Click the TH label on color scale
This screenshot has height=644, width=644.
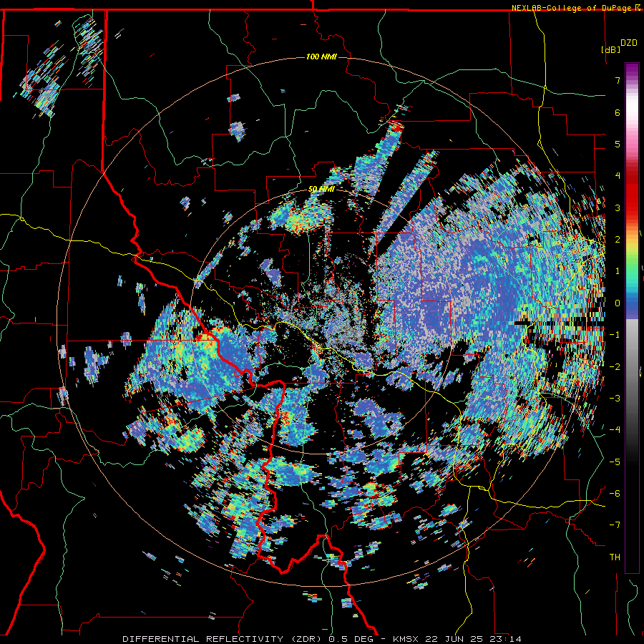[x=615, y=557]
